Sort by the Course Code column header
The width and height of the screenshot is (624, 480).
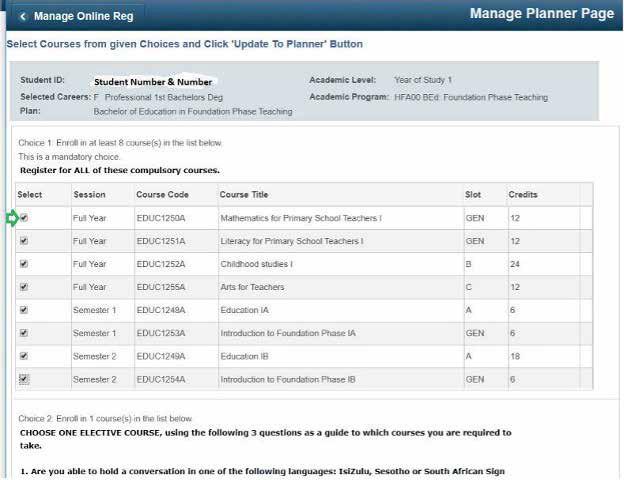click(162, 195)
